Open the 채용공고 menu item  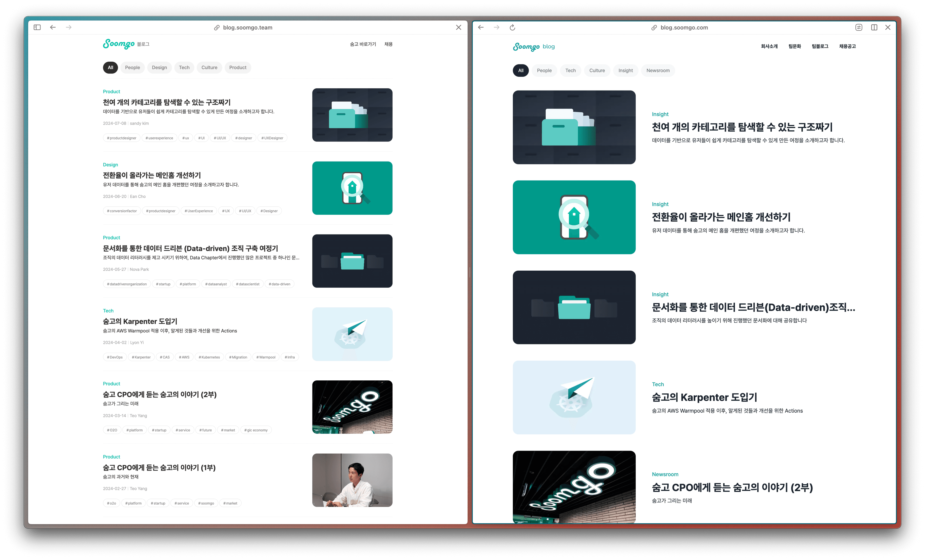[847, 46]
